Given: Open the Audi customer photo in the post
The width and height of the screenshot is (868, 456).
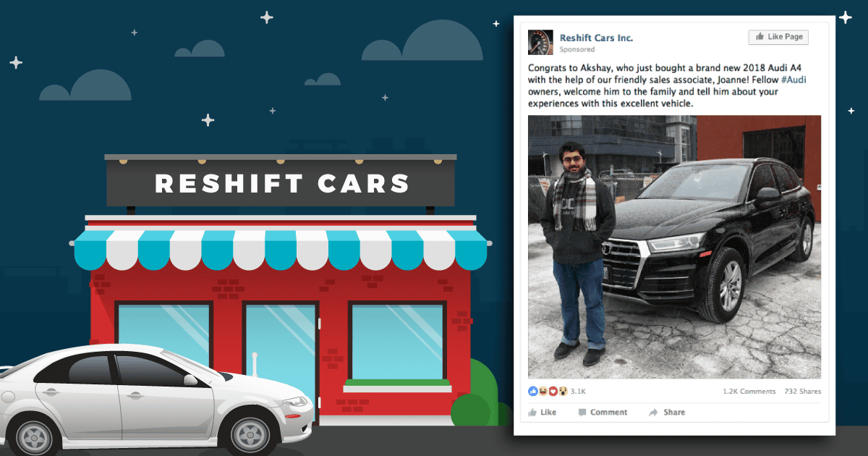Looking at the screenshot, I should tap(674, 247).
